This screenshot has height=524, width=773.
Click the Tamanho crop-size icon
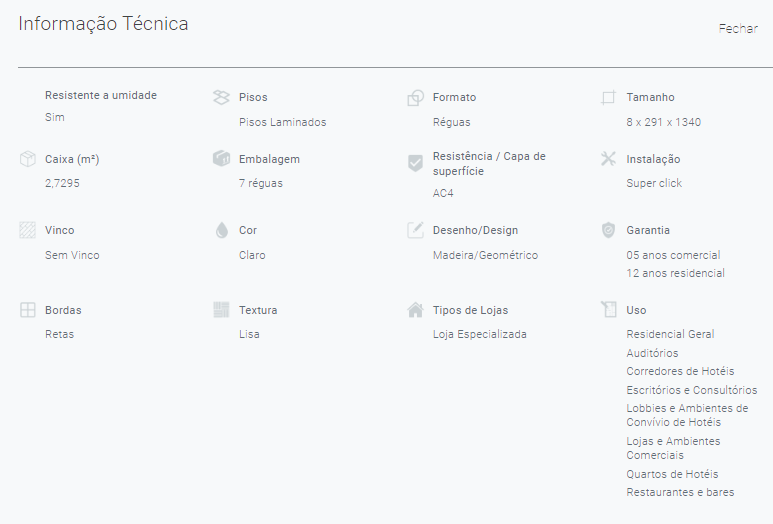tap(608, 97)
